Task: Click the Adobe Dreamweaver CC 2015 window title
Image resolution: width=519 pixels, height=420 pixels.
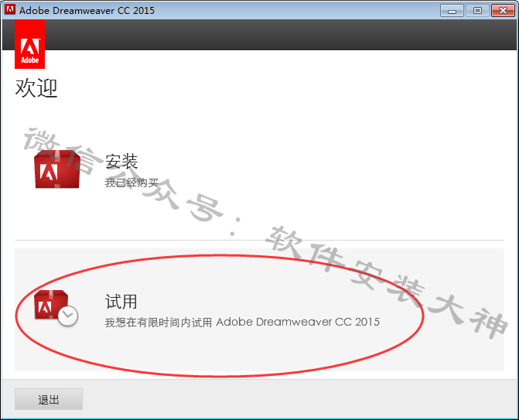Action: (87, 10)
